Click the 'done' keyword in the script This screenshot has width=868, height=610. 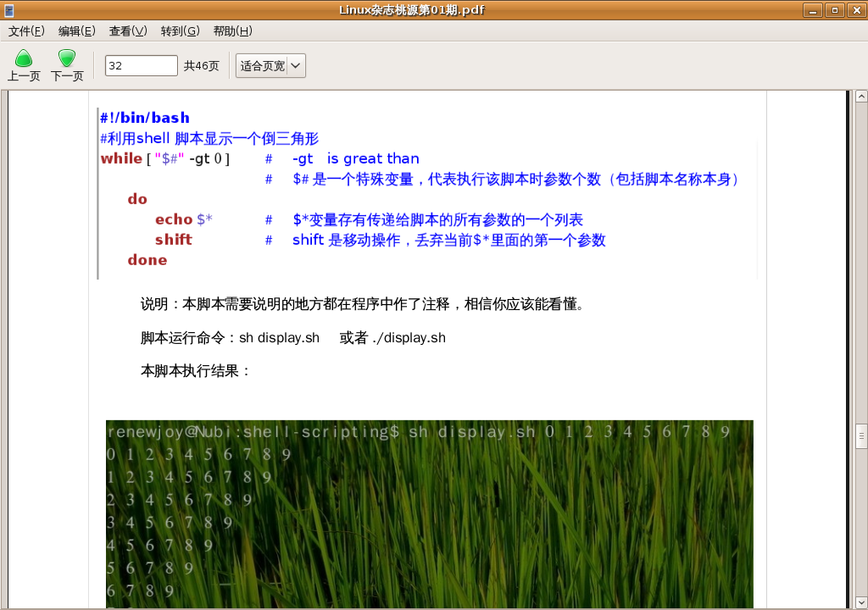click(x=147, y=260)
